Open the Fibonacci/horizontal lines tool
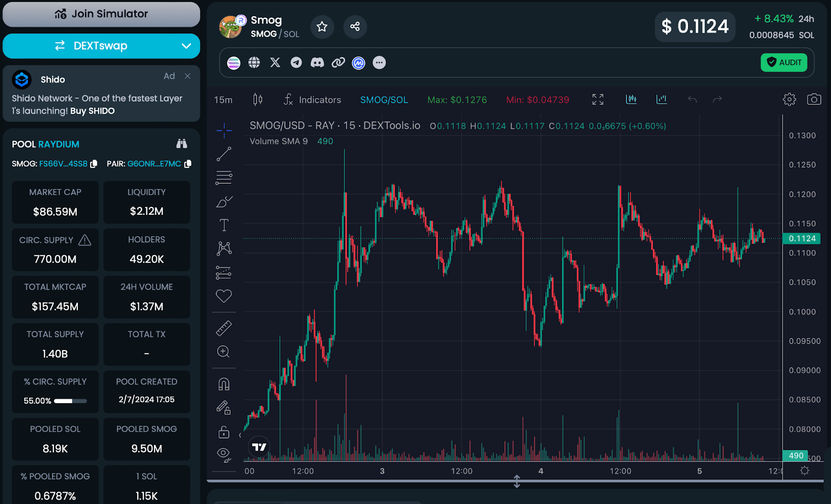 pos(224,178)
